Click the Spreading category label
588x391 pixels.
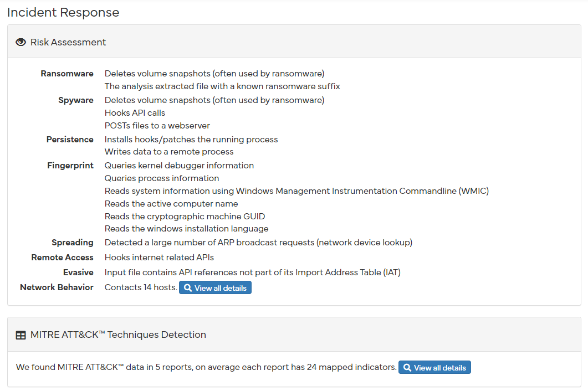click(x=73, y=243)
